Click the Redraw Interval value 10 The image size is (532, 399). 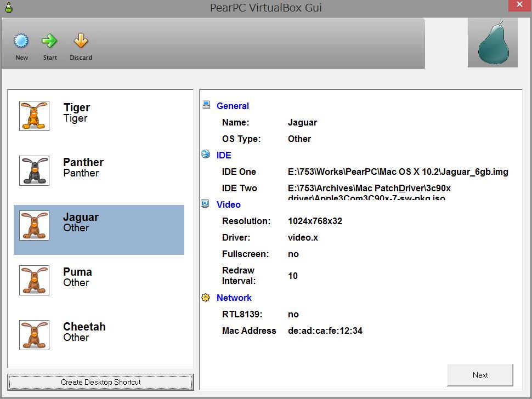(293, 276)
